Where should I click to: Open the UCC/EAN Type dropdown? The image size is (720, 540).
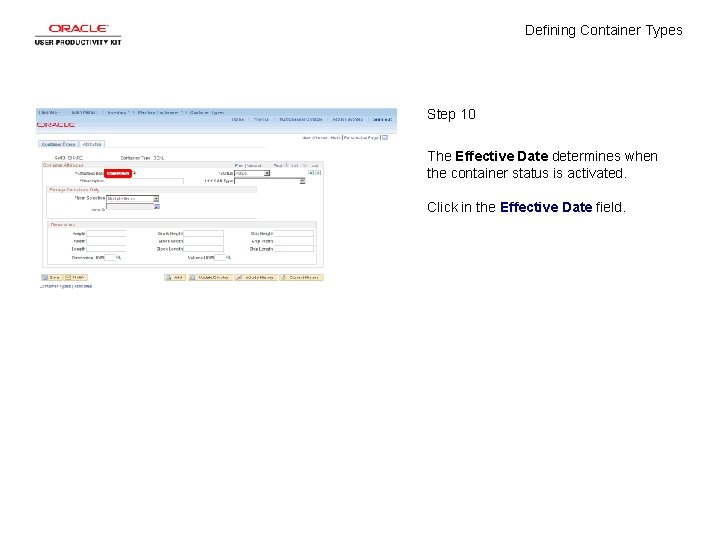(x=270, y=181)
